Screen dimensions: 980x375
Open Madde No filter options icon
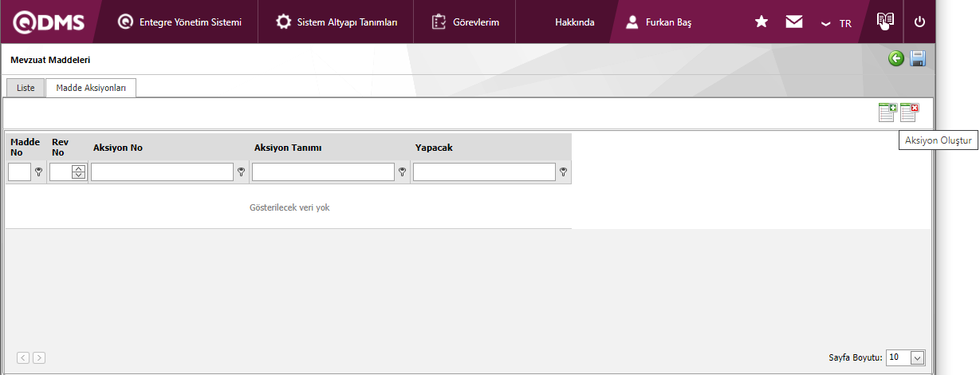38,172
